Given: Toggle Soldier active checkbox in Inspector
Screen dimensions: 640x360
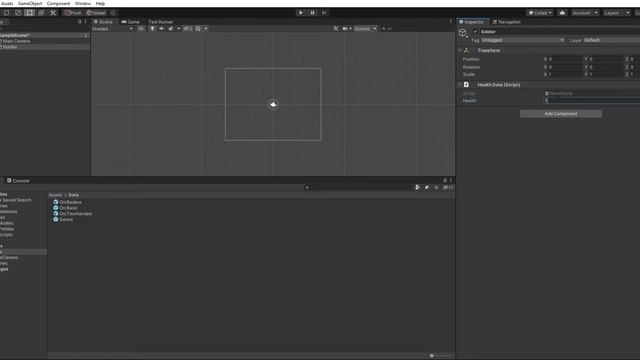Looking at the screenshot, I should pyautogui.click(x=475, y=32).
